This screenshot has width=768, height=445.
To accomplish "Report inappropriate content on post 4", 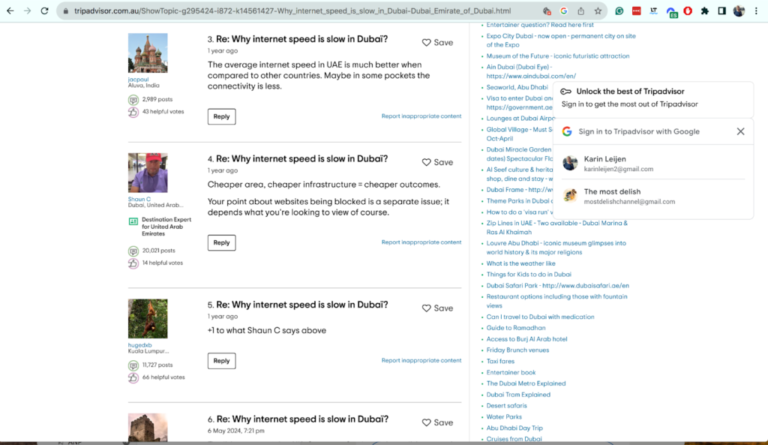I will [421, 242].
